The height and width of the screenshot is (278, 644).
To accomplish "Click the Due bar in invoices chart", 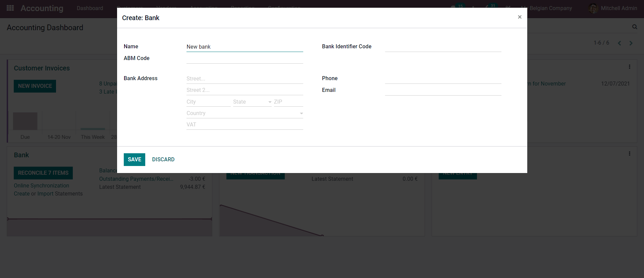I will 25,121.
